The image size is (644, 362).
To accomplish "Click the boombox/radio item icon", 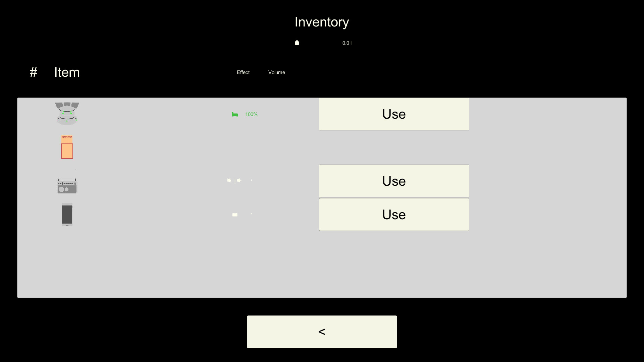I will pyautogui.click(x=67, y=185).
